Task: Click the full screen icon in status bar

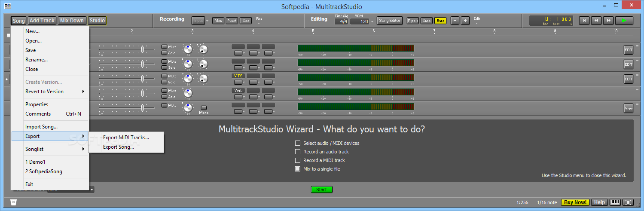Action: (x=628, y=202)
